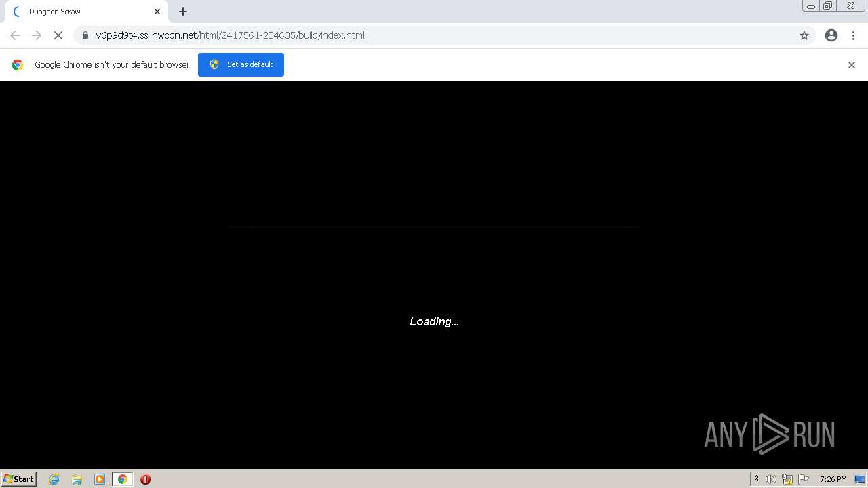Focus the address bar URL
Screen dimensions: 868x488
pyautogui.click(x=231, y=35)
